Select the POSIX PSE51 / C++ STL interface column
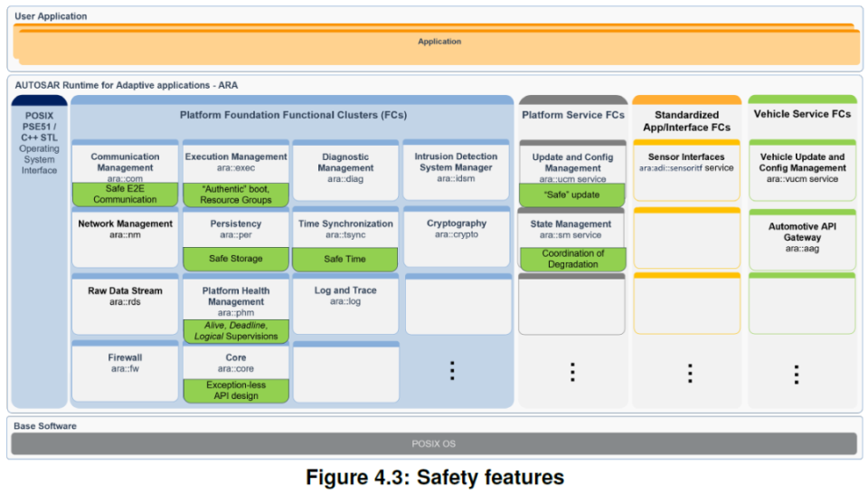Screen dimensions: 868x494 [x=39, y=252]
